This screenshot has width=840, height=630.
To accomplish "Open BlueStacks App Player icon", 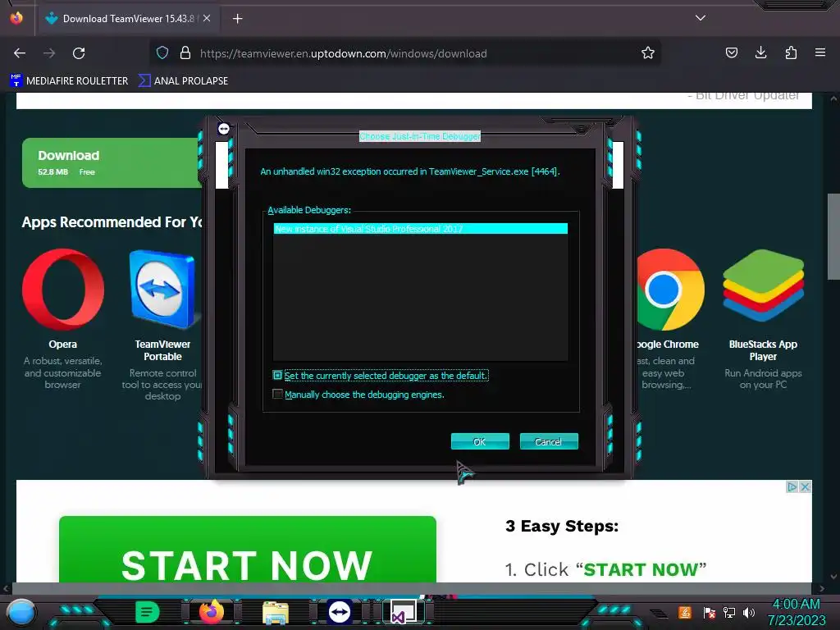I will (x=763, y=286).
